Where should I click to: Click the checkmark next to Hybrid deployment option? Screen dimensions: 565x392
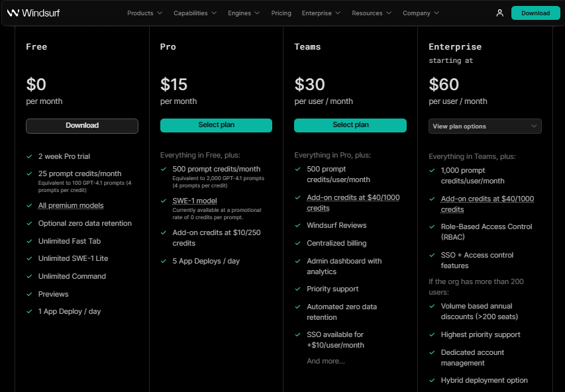coord(432,380)
